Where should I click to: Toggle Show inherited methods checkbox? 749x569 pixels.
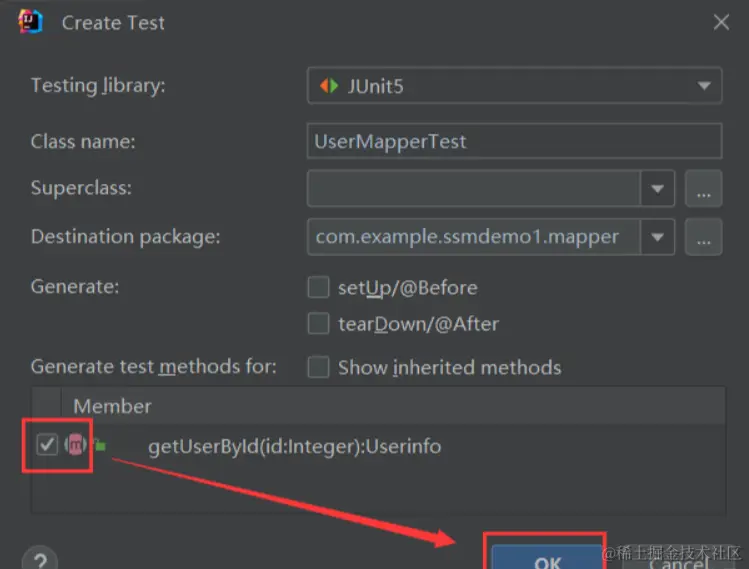318,367
